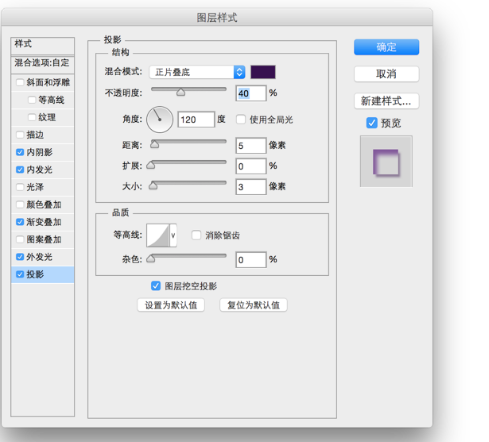The height and width of the screenshot is (442, 489).
Task: Click the angle dial control
Action: coord(160,119)
